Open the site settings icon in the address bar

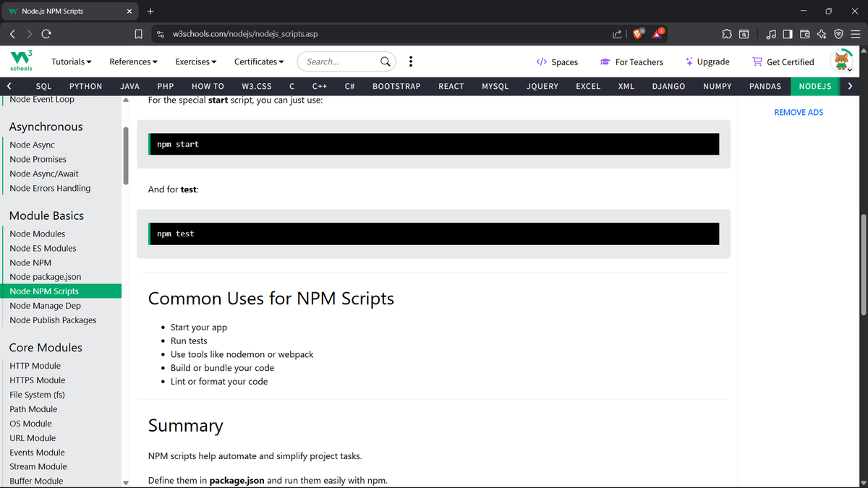point(161,34)
